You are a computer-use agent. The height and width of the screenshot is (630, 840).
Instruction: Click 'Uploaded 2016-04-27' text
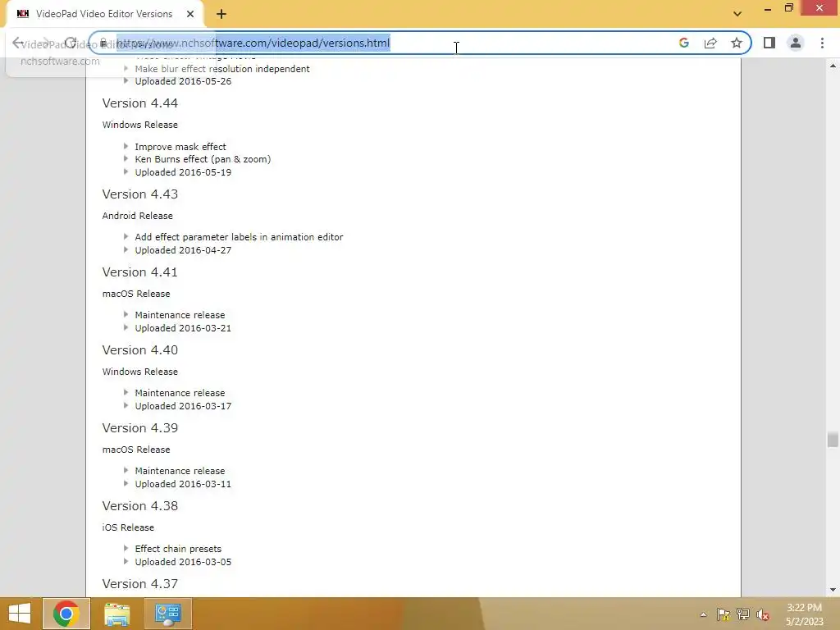(x=183, y=250)
